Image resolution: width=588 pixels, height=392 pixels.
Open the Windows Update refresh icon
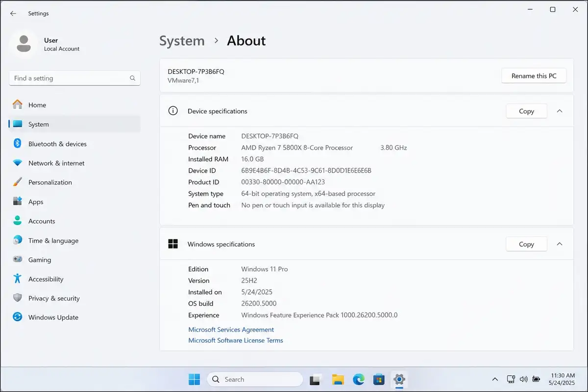coord(18,317)
